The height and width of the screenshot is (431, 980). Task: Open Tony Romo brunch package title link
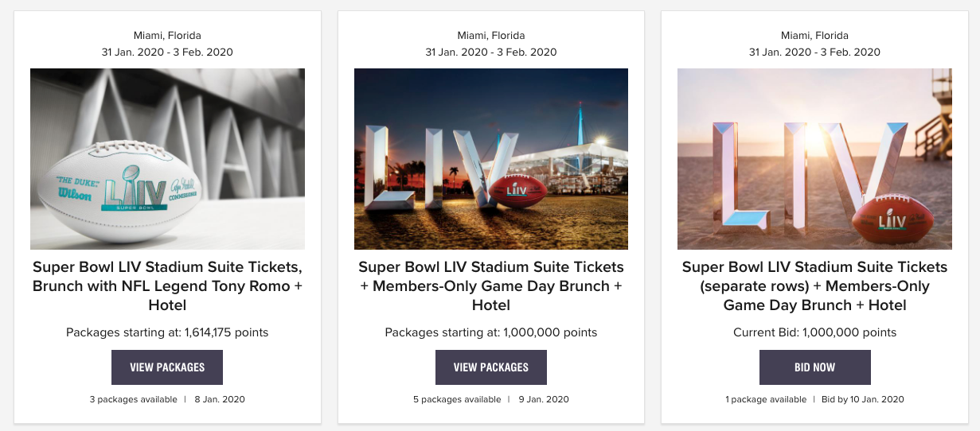167,285
